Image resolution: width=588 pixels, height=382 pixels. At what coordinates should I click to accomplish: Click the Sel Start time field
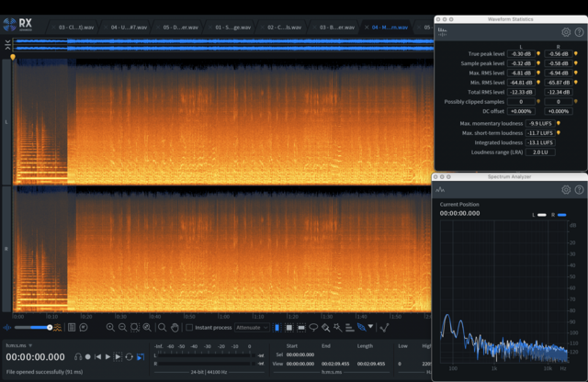coord(300,354)
